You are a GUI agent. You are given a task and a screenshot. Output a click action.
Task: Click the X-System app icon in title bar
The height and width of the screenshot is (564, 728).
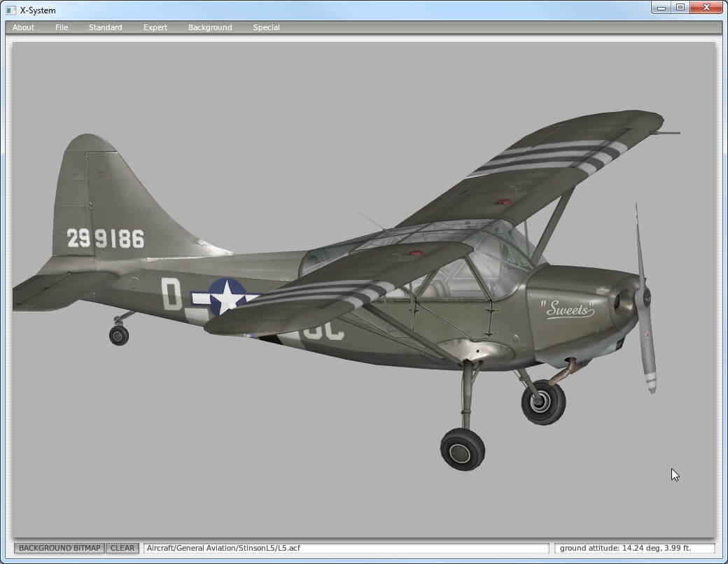click(x=10, y=10)
